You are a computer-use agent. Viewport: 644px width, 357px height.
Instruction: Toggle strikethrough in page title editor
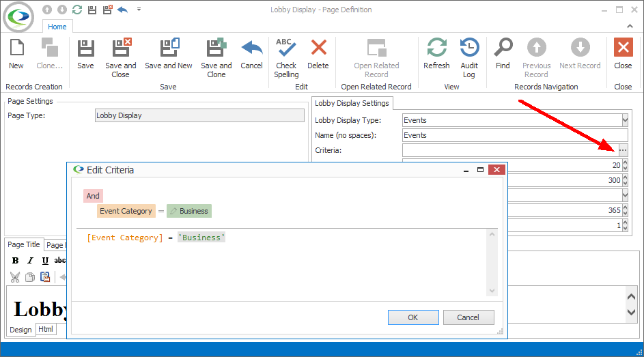(60, 261)
